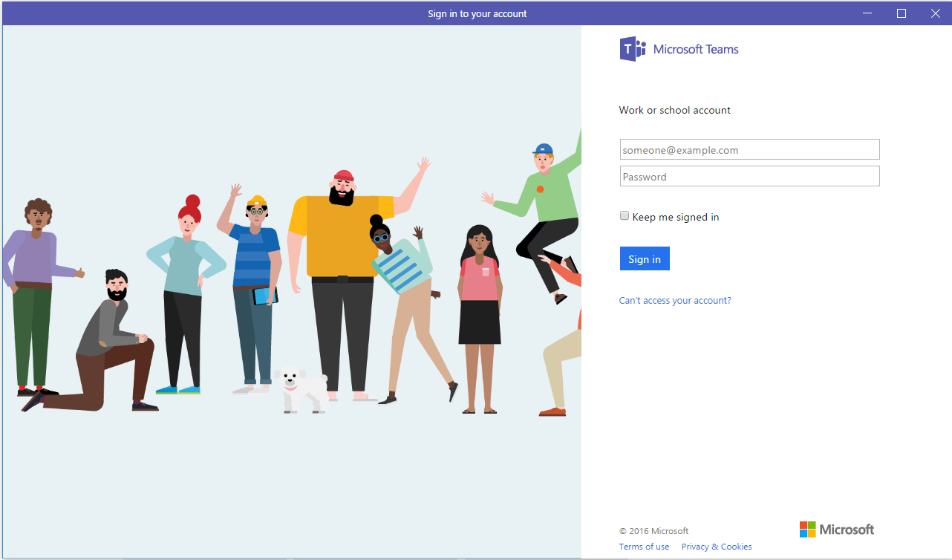Screen dimensions: 952x560
Task: Minimize the sign-in window
Action: click(867, 13)
